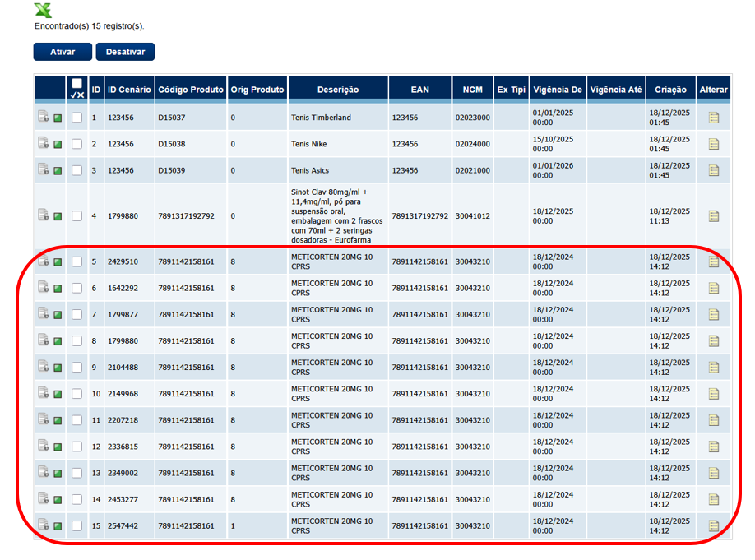Click the green status icon for row 1
755x560 pixels.
[x=58, y=118]
